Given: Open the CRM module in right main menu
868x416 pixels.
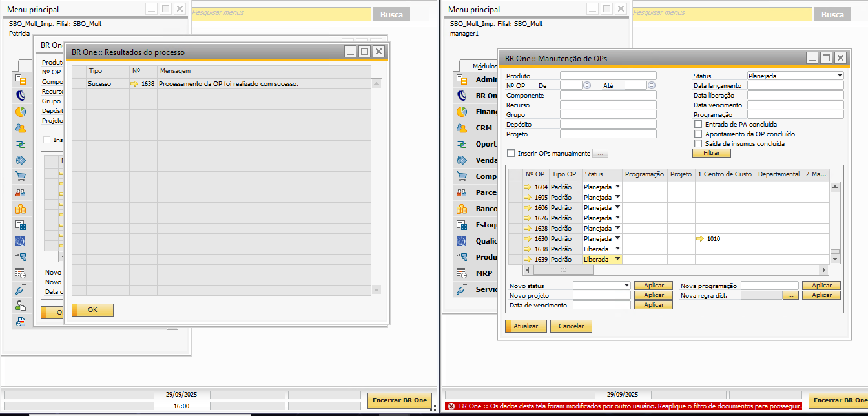Looking at the screenshot, I should (x=484, y=128).
